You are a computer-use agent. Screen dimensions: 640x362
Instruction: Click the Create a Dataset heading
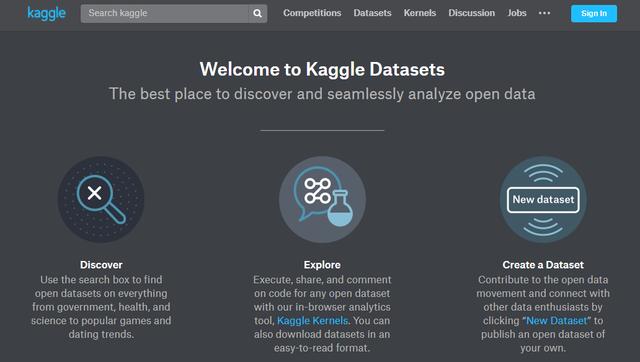tap(543, 265)
